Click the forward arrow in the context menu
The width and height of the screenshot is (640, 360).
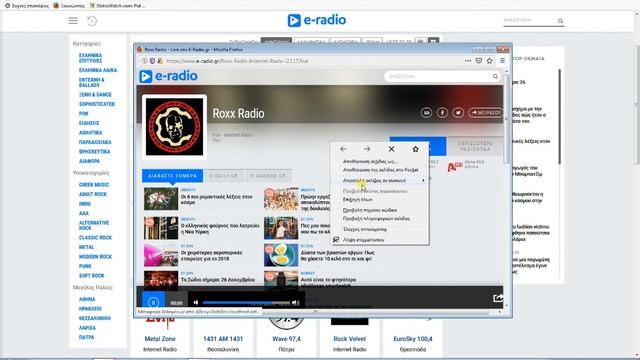(367, 149)
